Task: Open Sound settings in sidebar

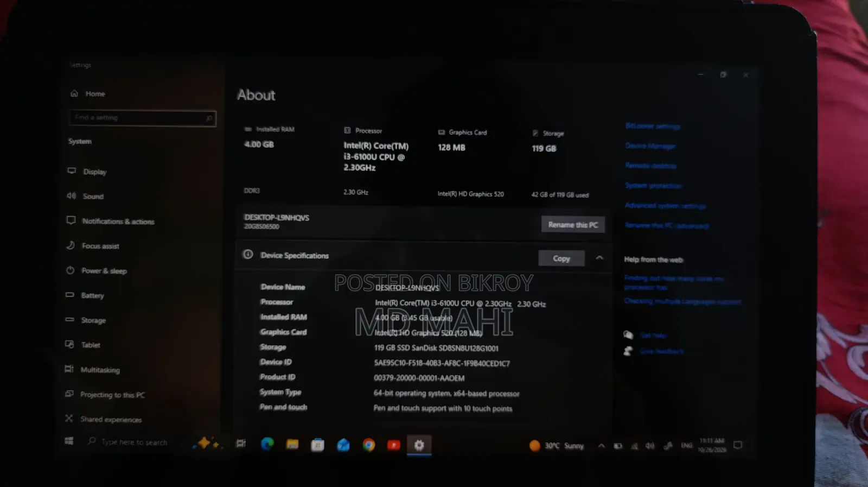Action: [93, 196]
